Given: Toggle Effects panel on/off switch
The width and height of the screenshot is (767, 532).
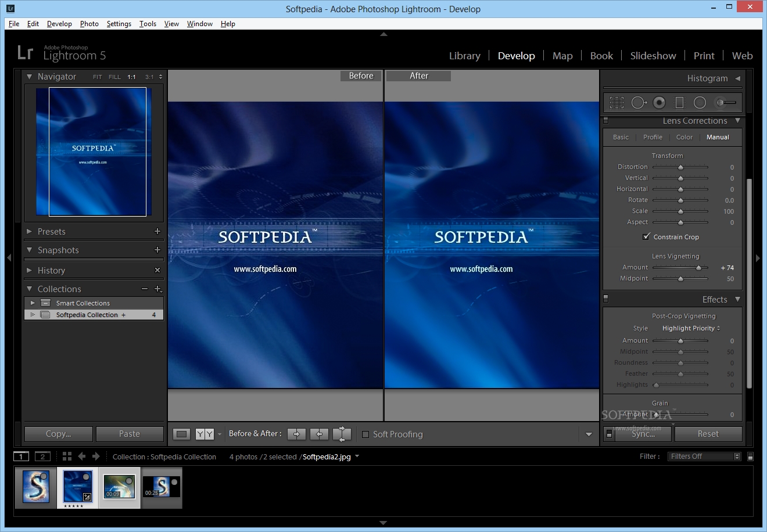Looking at the screenshot, I should click(605, 299).
